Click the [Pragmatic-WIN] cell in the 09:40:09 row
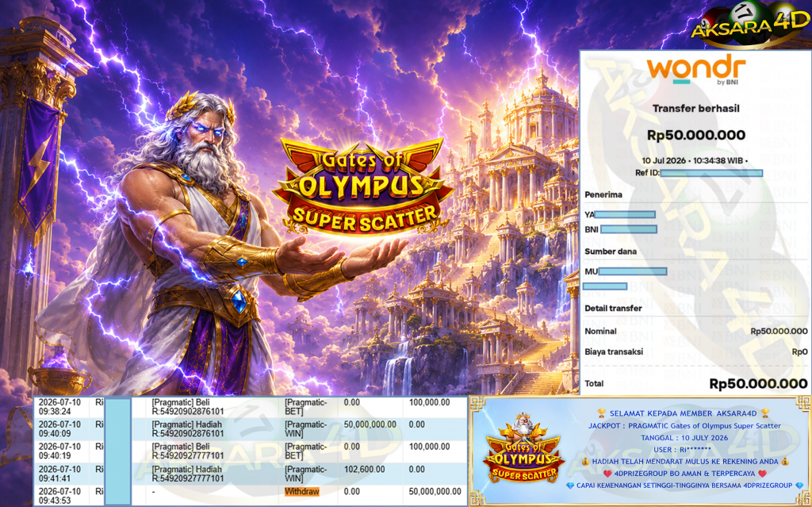The width and height of the screenshot is (812, 507). point(305,428)
